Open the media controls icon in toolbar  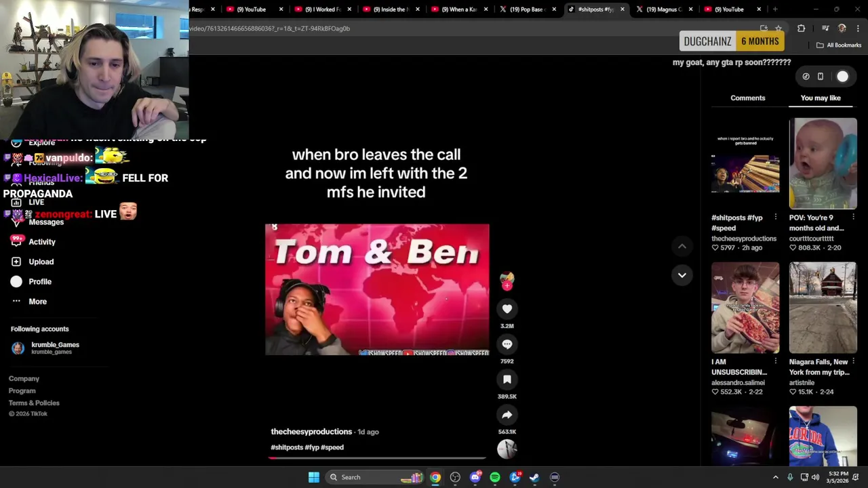(x=825, y=28)
